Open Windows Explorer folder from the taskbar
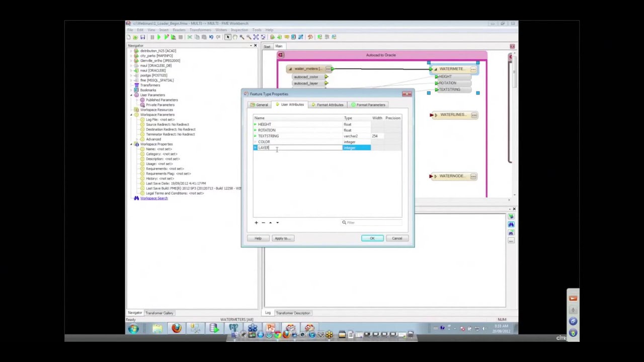Image resolution: width=644 pixels, height=362 pixels. pos(157,329)
